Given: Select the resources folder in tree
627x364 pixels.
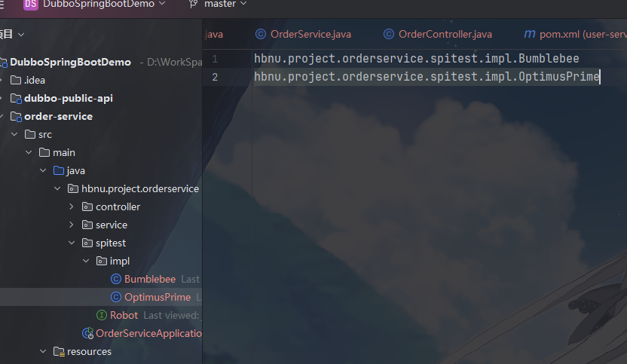Looking at the screenshot, I should click(88, 351).
